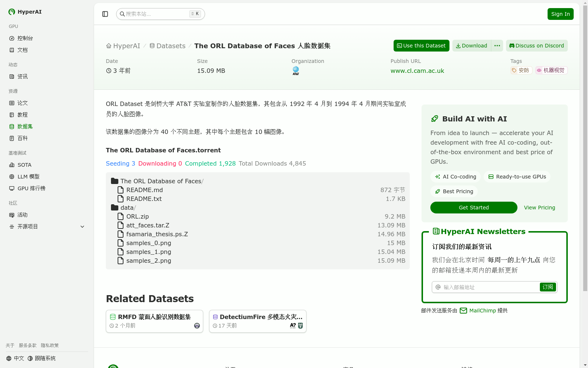Screen dimensions: 588x368
Task: Open 跟随系统 theme selector
Action: pos(42,358)
